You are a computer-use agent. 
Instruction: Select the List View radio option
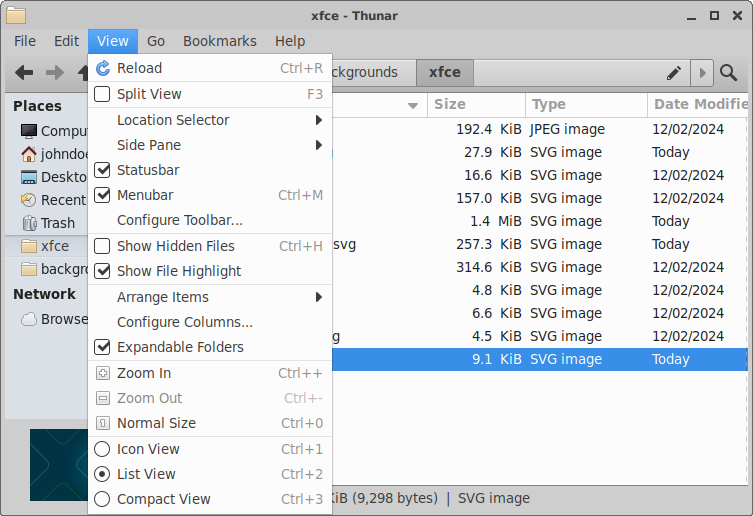[x=102, y=474]
